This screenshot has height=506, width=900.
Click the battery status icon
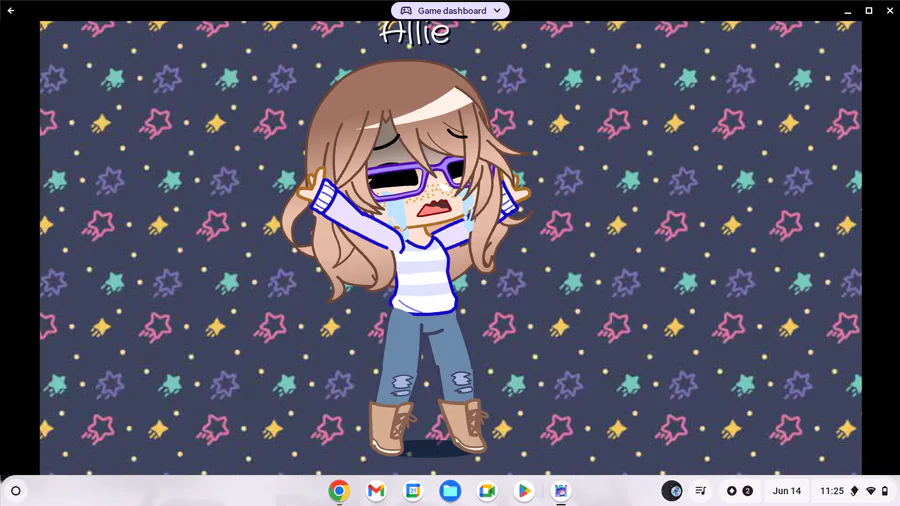coord(885,491)
